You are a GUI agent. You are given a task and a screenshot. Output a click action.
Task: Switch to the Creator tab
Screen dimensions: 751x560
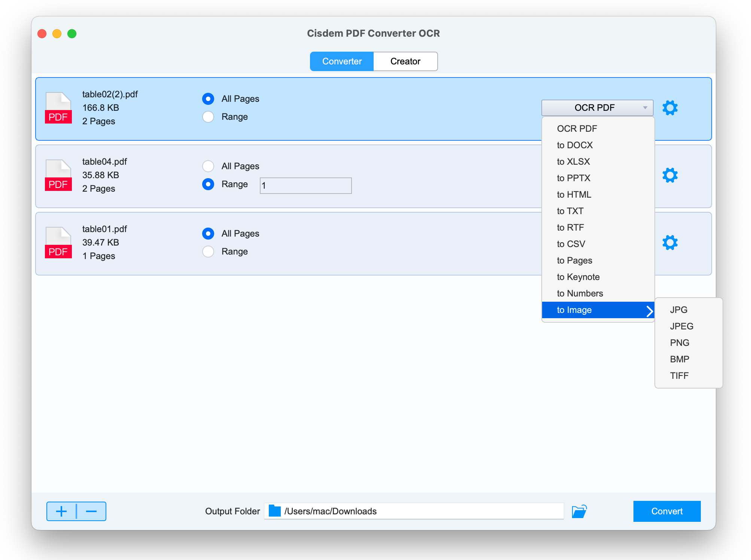click(405, 61)
